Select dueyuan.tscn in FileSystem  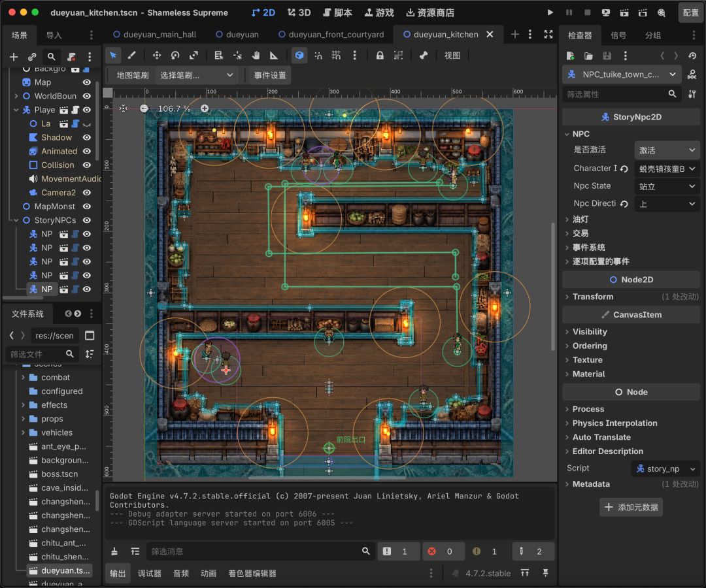pyautogui.click(x=60, y=570)
